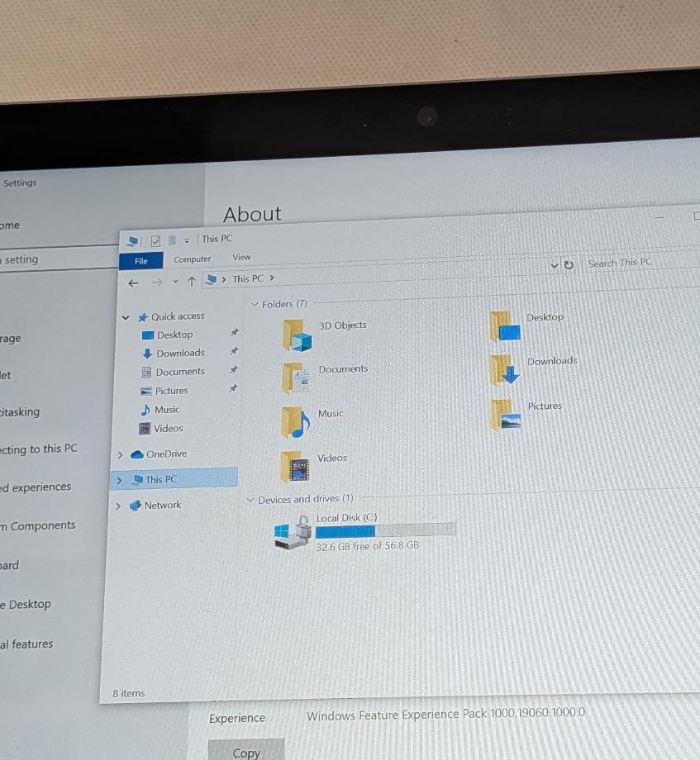700x760 pixels.
Task: Go forward with the right arrow
Action: point(157,282)
